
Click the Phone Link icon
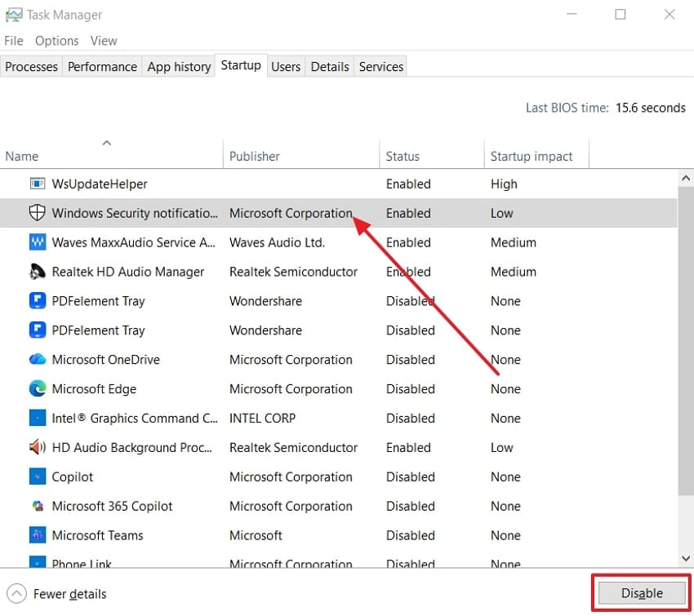click(38, 563)
